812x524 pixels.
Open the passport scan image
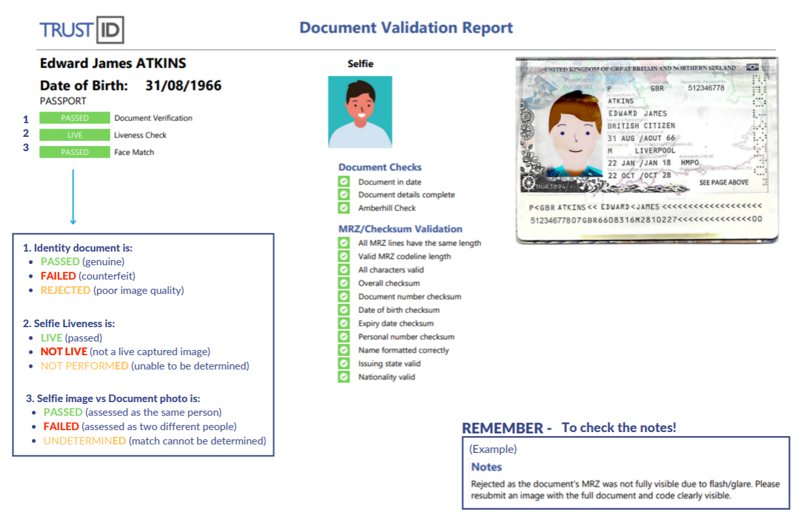tap(646, 151)
